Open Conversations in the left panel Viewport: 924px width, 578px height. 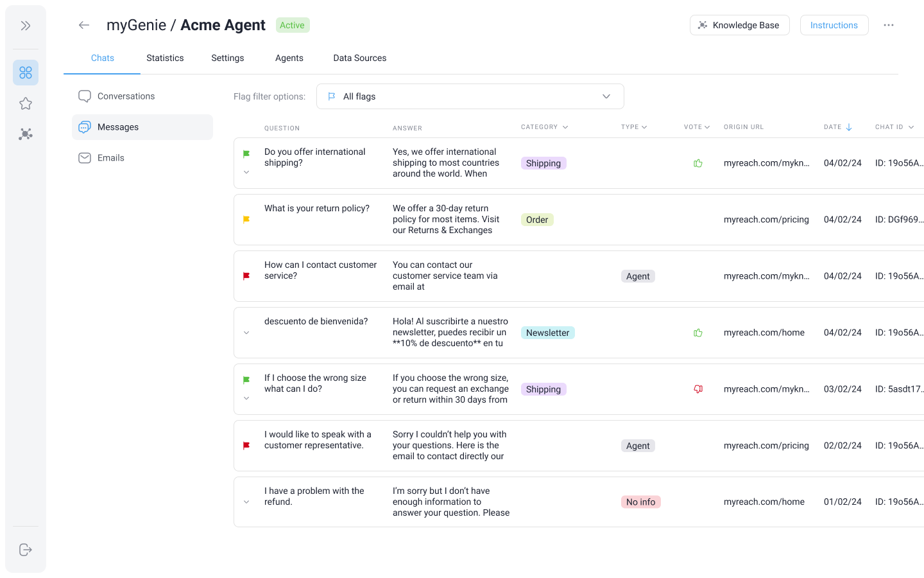point(126,96)
